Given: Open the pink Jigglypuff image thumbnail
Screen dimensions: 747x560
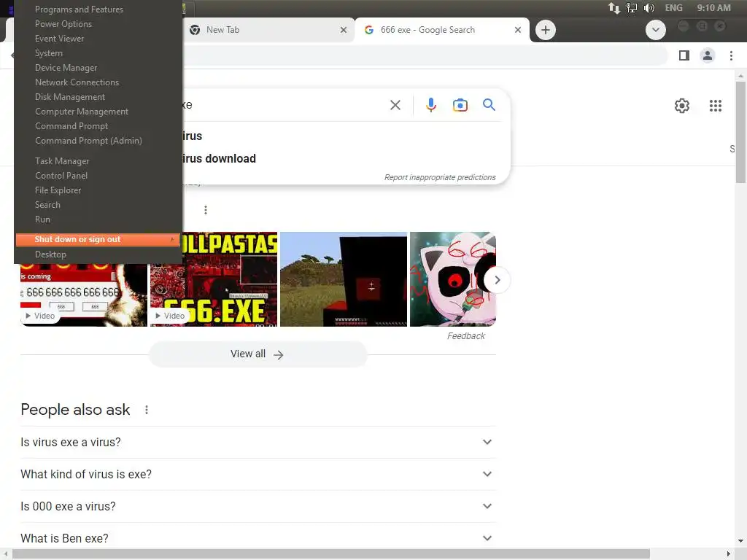Looking at the screenshot, I should point(452,279).
